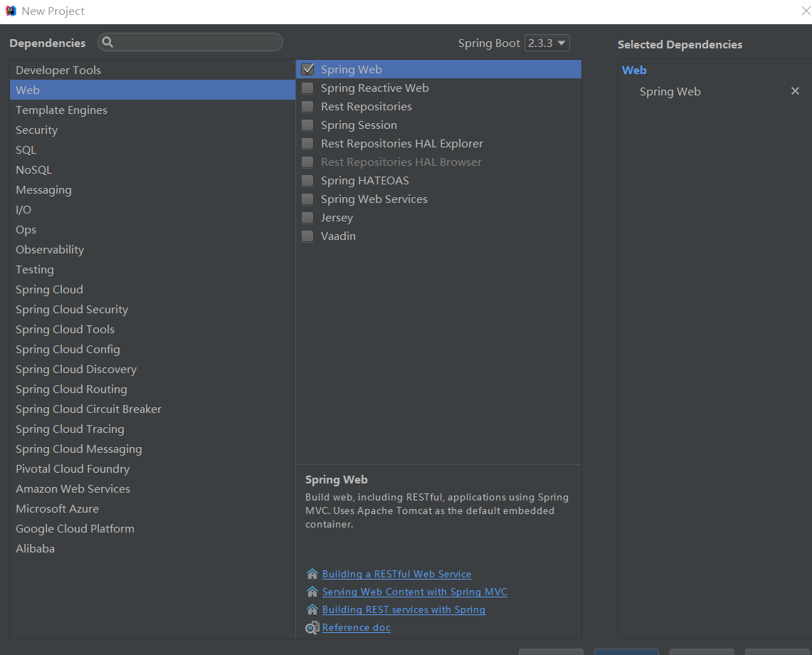Uncheck the Spring Web checkbox
The height and width of the screenshot is (655, 812).
[x=307, y=70]
